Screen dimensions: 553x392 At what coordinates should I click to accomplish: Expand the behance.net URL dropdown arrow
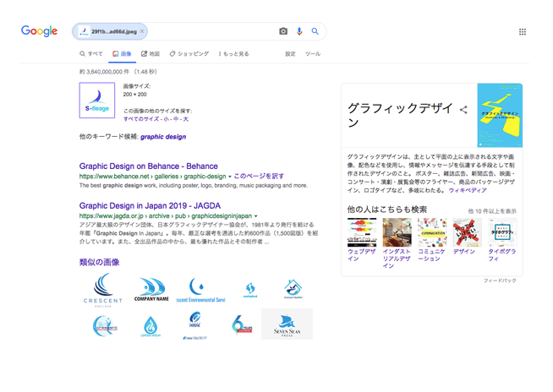230,177
